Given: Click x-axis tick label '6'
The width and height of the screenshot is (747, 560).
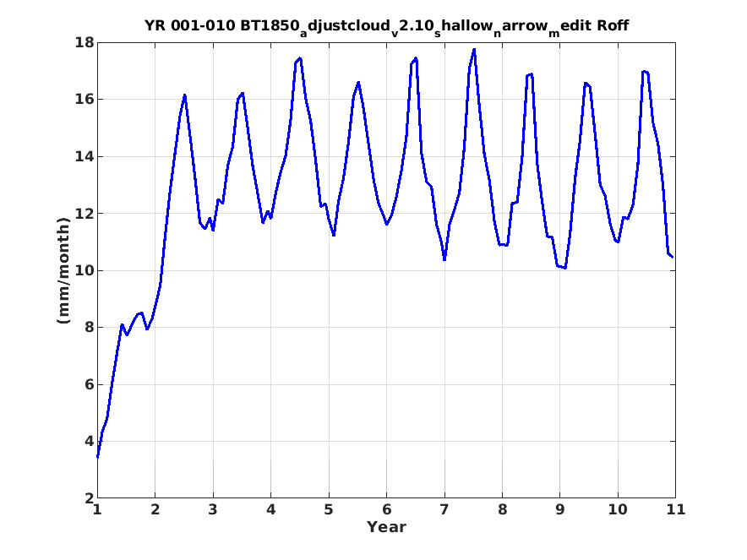Looking at the screenshot, I should coord(386,510).
